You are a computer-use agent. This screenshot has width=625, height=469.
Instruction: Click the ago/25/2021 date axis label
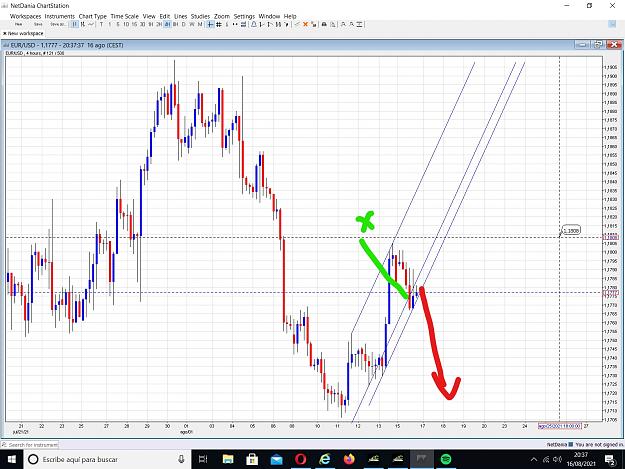tap(560, 426)
